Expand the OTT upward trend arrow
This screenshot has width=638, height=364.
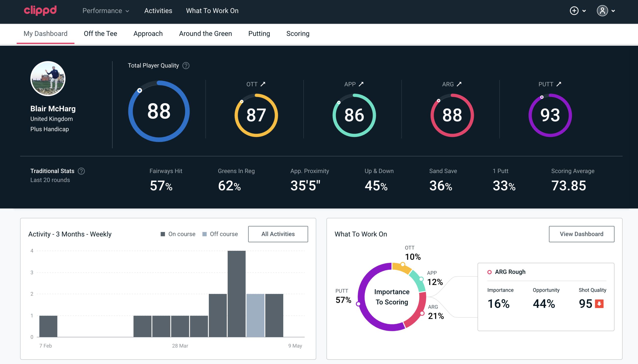pyautogui.click(x=263, y=84)
